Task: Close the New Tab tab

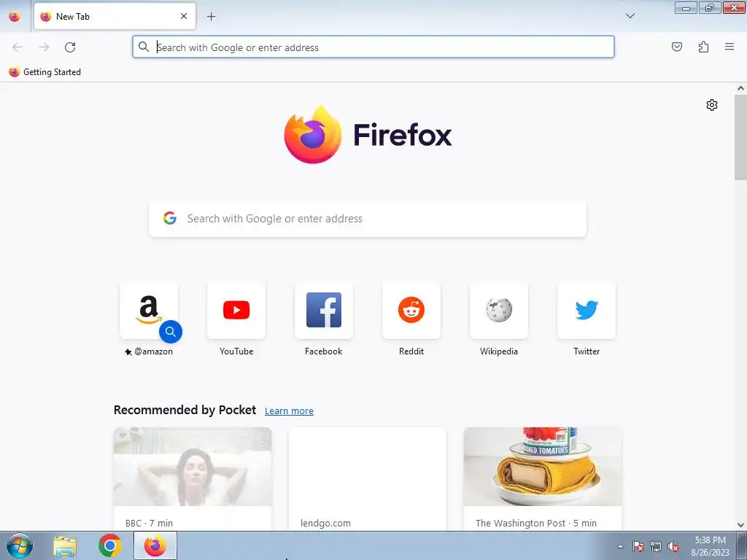Action: tap(183, 16)
